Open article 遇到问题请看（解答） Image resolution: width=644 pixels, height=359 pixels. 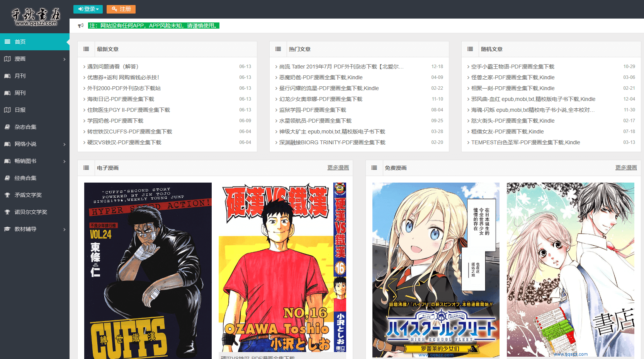[113, 67]
